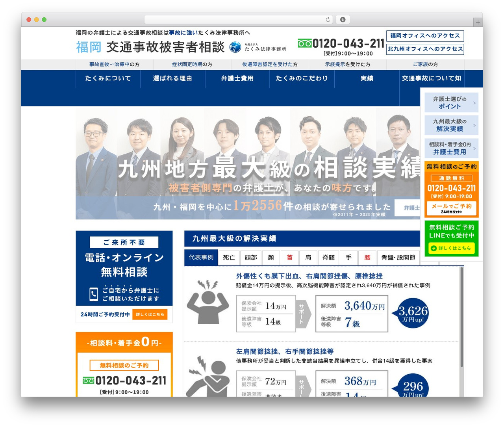Switch to the 頭部 tab

[250, 258]
